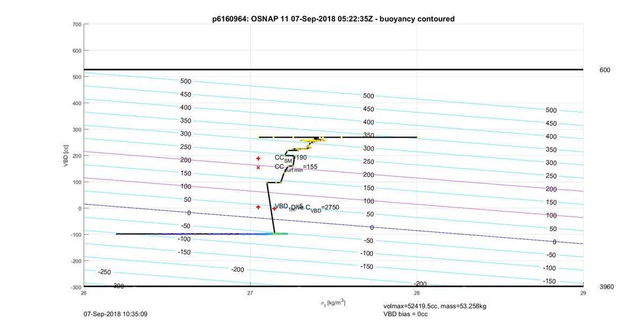Click the 3960 label right of plot
This screenshot has height=323, width=644.
point(606,287)
